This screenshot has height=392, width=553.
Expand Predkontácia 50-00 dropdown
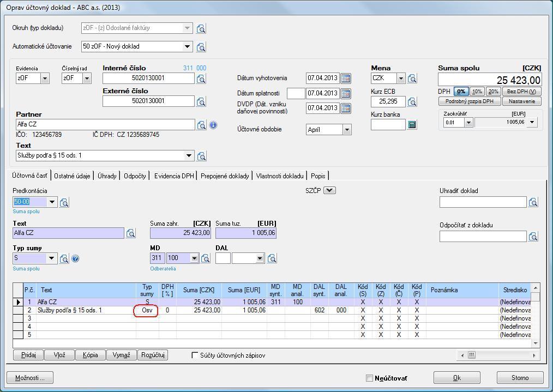pos(52,202)
